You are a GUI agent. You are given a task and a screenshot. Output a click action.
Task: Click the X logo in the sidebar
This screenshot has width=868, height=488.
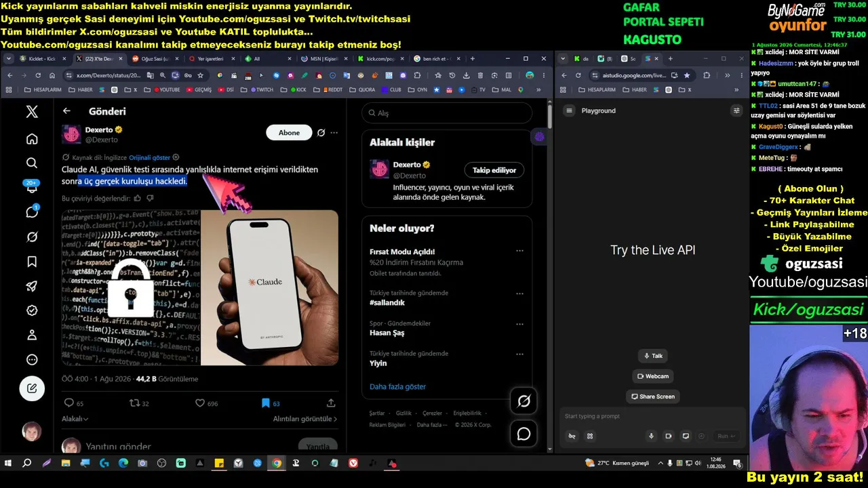32,112
